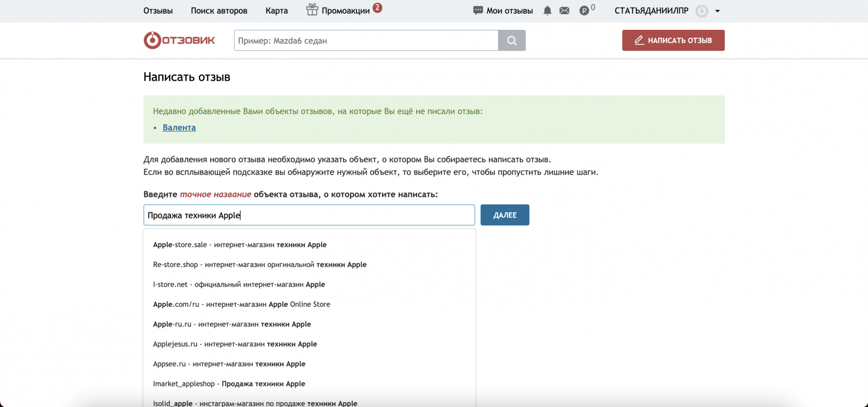Open the ruble balance icon
Viewport: 868px width, 407px height.
(584, 11)
